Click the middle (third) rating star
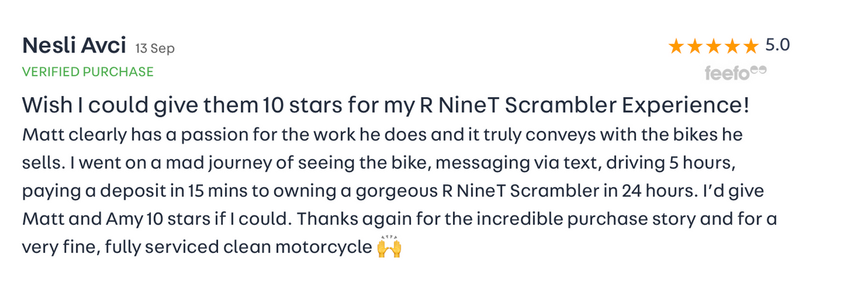868x281 pixels. click(713, 46)
